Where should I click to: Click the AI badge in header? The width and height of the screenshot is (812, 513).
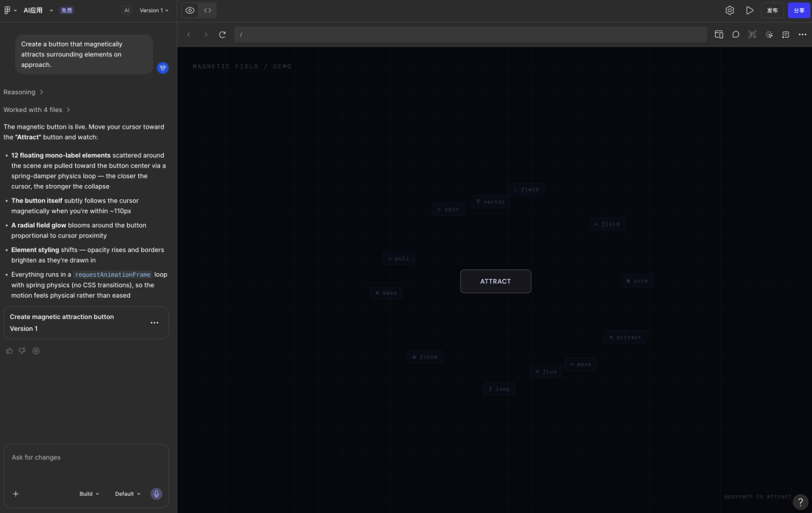coord(126,11)
